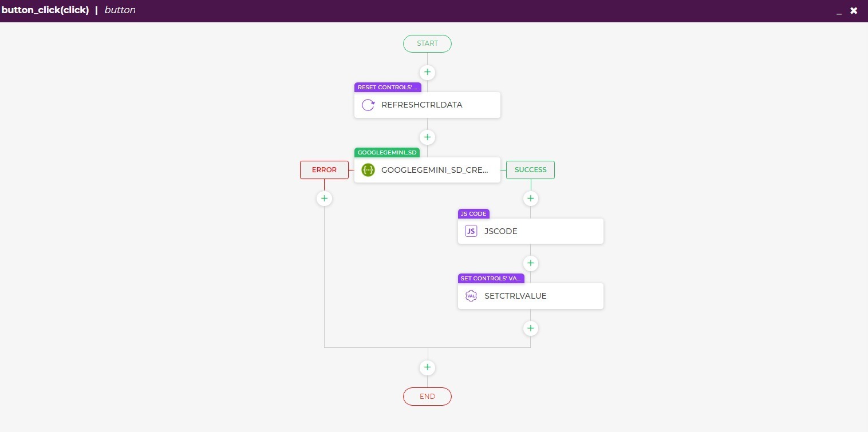The width and height of the screenshot is (868, 432).
Task: Click the JS icon on JSCODE node
Action: coord(471,231)
